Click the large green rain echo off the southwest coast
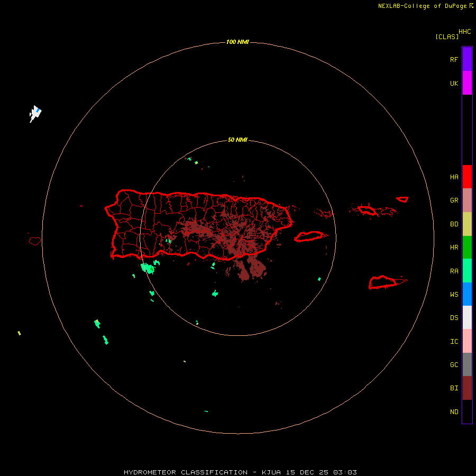 point(148,268)
